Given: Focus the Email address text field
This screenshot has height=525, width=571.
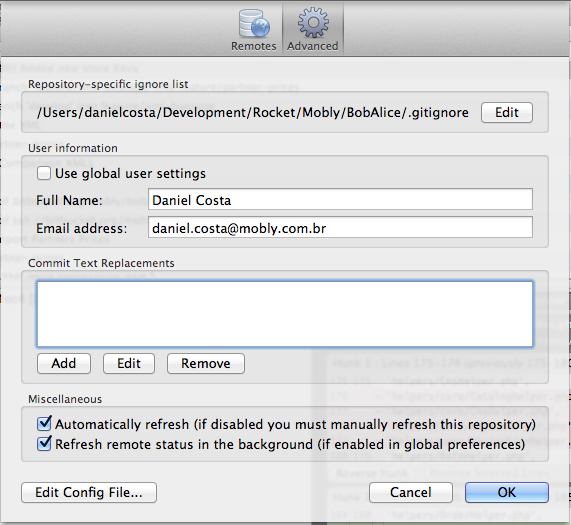Looking at the screenshot, I should tap(340, 228).
